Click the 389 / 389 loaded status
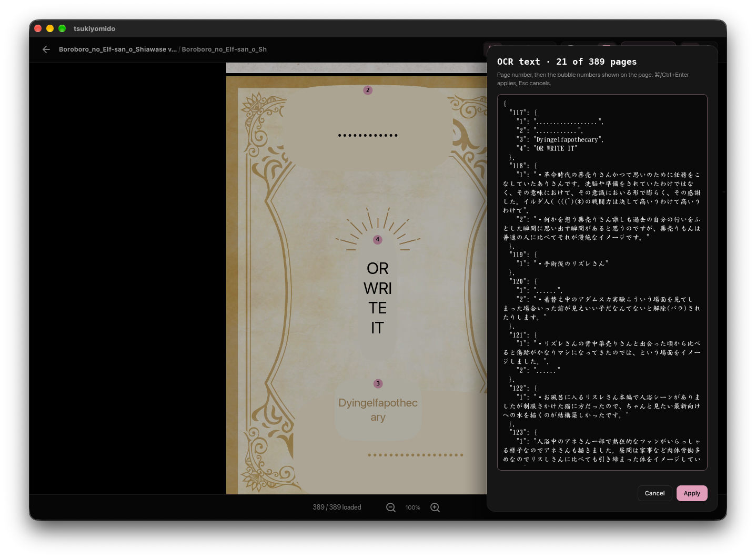This screenshot has height=559, width=756. pyautogui.click(x=337, y=507)
